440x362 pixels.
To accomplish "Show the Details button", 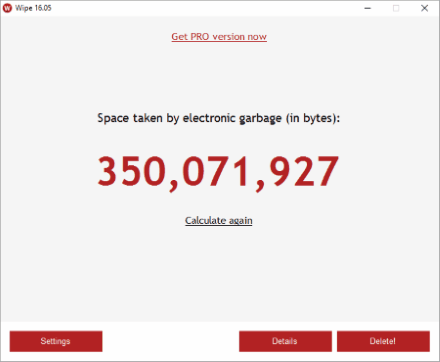I will (x=285, y=341).
